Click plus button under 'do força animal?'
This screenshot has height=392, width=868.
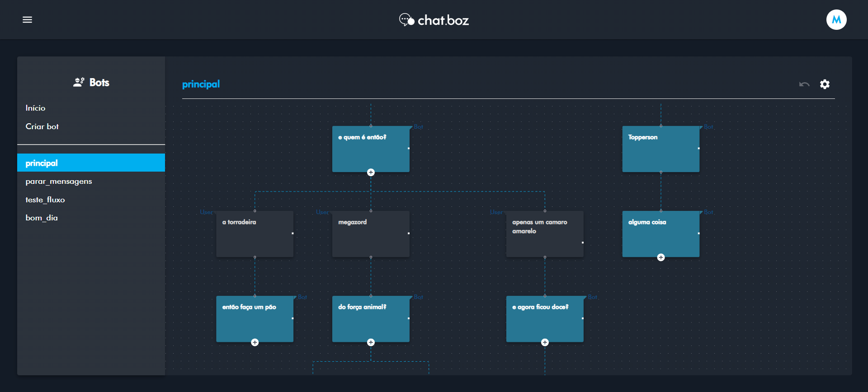(x=371, y=342)
